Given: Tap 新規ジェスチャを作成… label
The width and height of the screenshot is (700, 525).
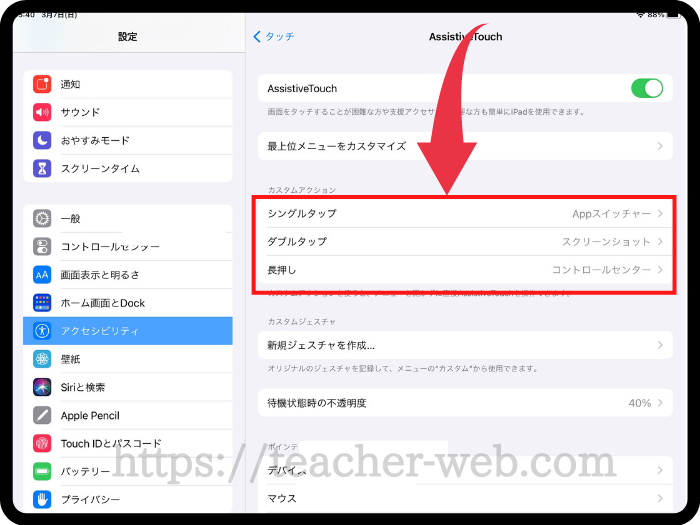Looking at the screenshot, I should (x=321, y=345).
